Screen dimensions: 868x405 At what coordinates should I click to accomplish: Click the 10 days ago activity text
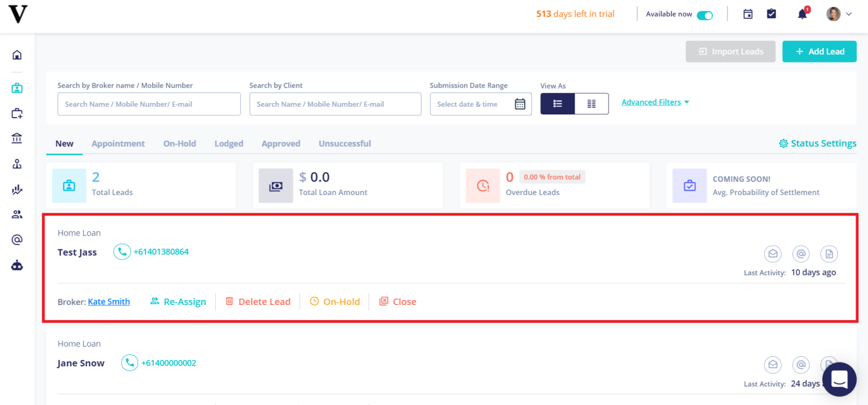[814, 272]
